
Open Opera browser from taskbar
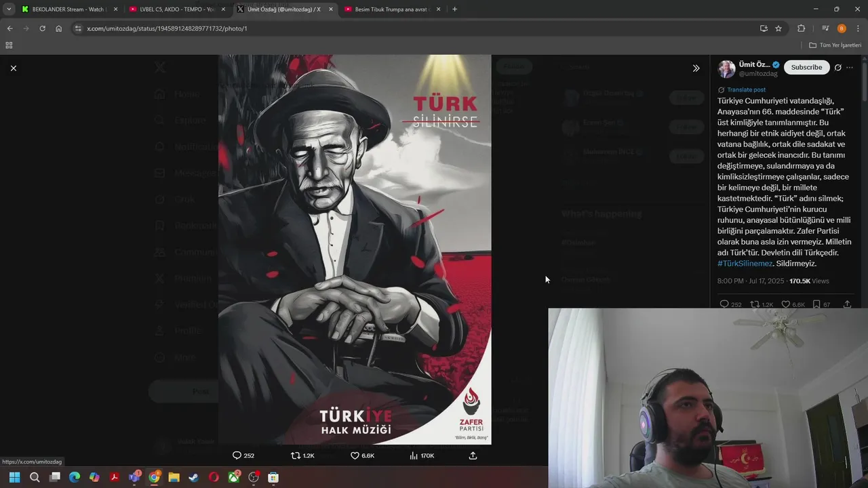(214, 477)
